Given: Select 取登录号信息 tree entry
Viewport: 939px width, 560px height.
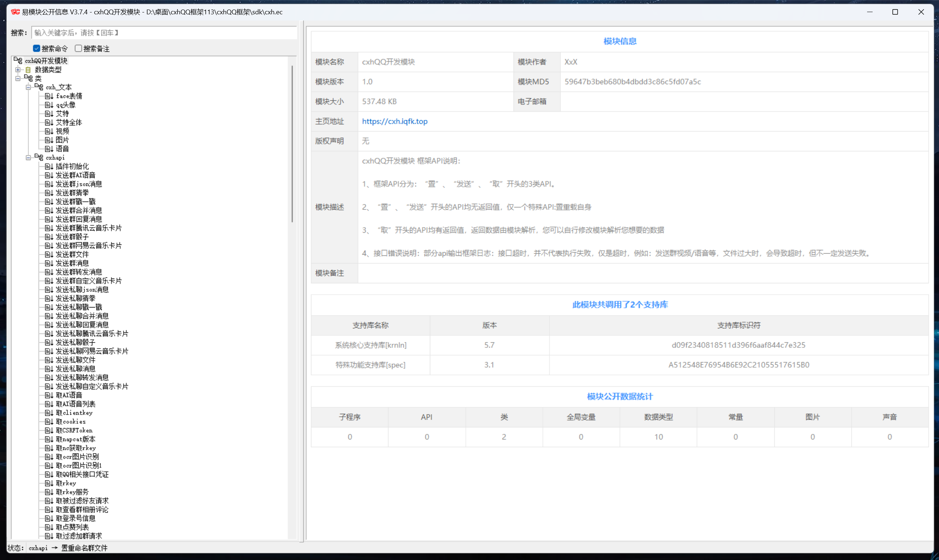Looking at the screenshot, I should [76, 519].
